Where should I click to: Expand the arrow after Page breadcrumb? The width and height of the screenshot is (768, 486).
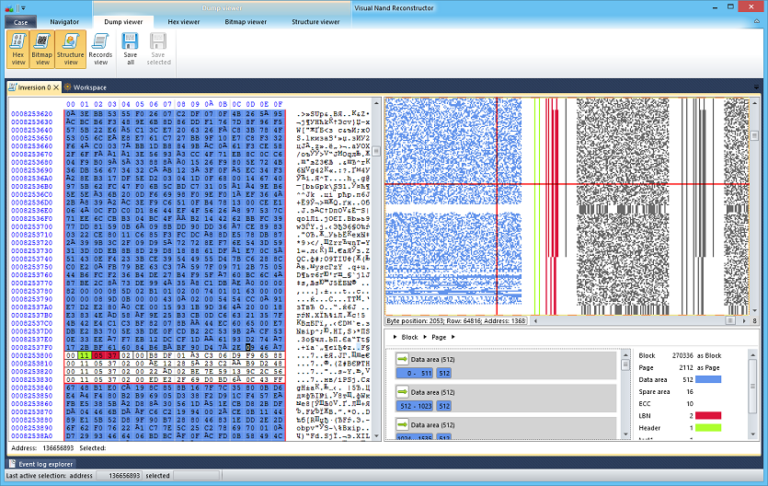click(453, 337)
